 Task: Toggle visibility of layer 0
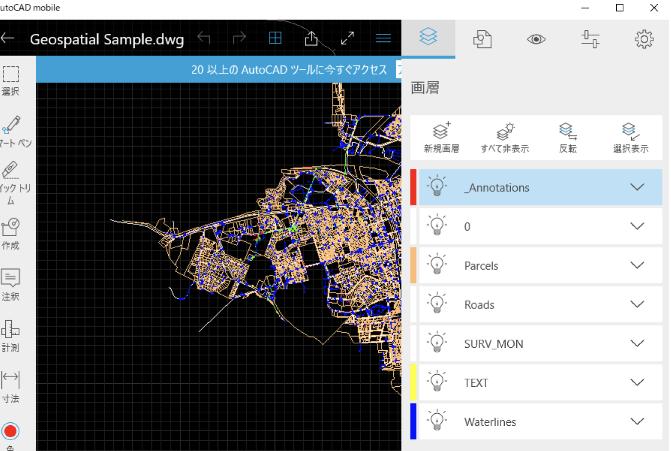pos(437,226)
